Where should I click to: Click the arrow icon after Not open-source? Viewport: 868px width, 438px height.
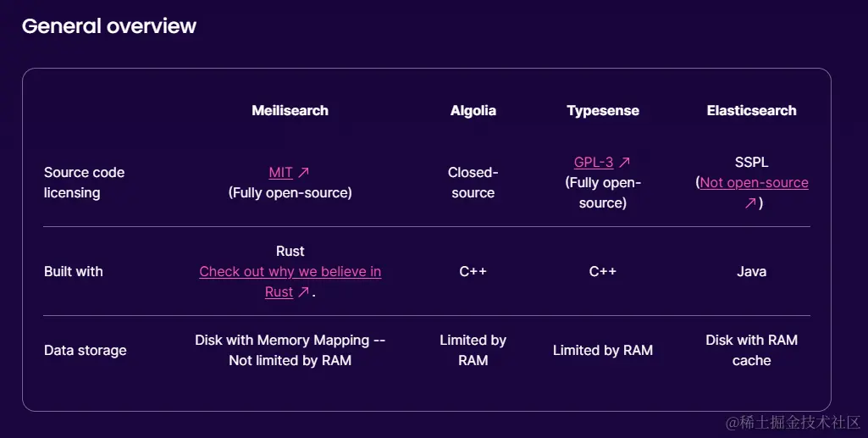pyautogui.click(x=749, y=203)
